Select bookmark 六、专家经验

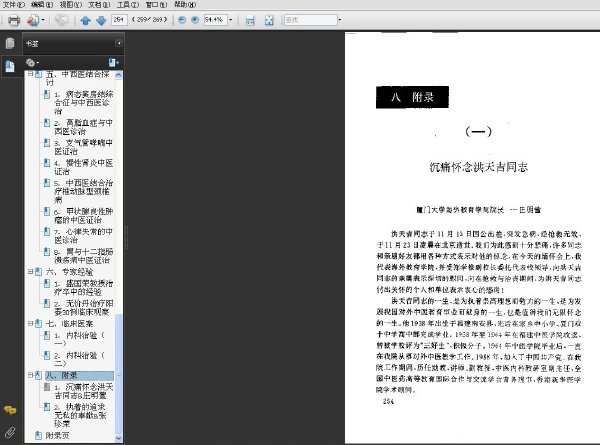click(69, 272)
